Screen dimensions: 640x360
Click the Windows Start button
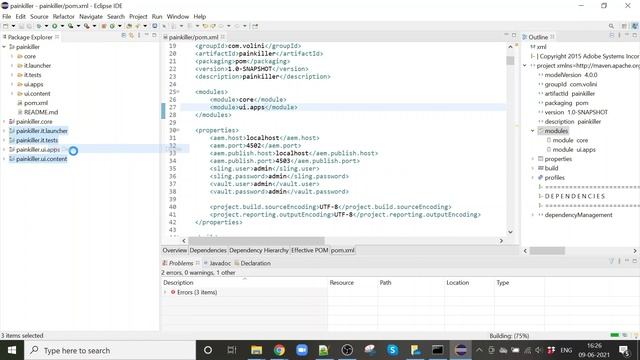point(12,350)
